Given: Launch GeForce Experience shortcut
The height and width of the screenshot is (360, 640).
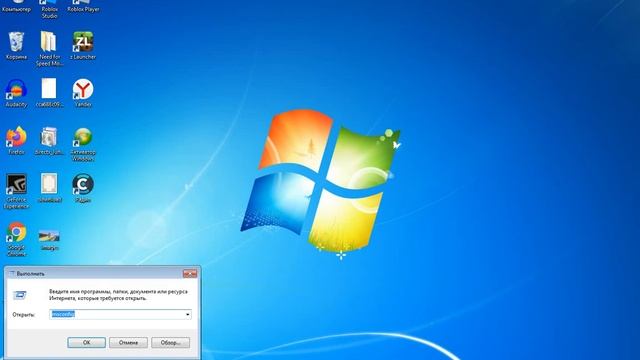Looking at the screenshot, I should coord(16,191).
